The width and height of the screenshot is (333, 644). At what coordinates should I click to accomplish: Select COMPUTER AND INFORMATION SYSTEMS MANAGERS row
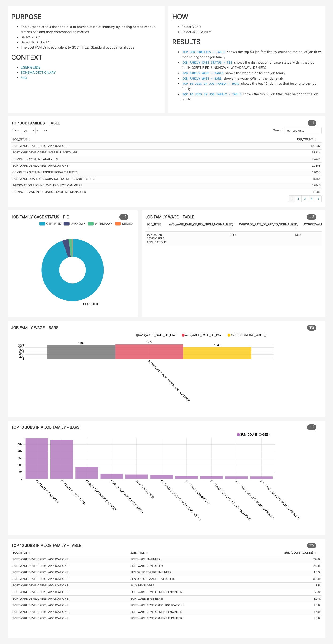[166, 192]
